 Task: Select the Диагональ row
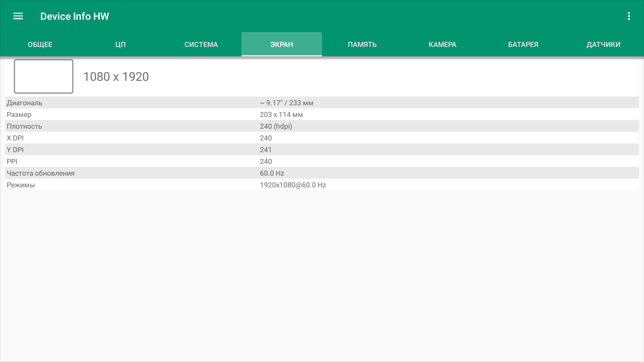(x=322, y=103)
